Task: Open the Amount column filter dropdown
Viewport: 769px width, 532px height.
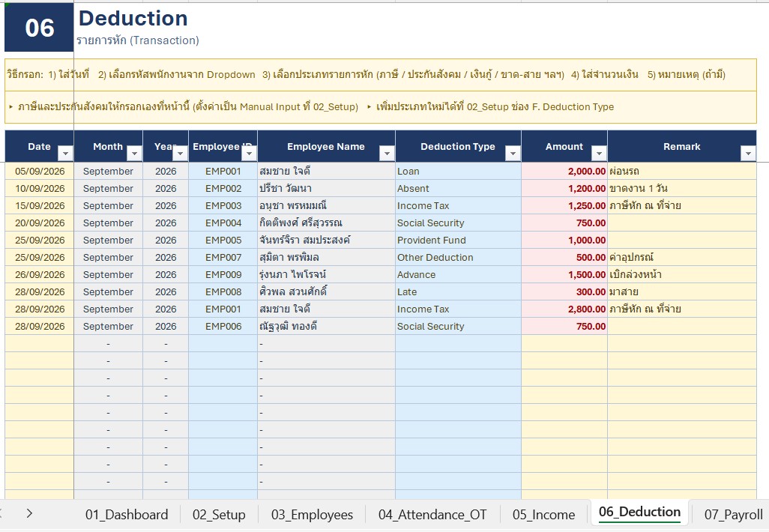Action: [599, 154]
